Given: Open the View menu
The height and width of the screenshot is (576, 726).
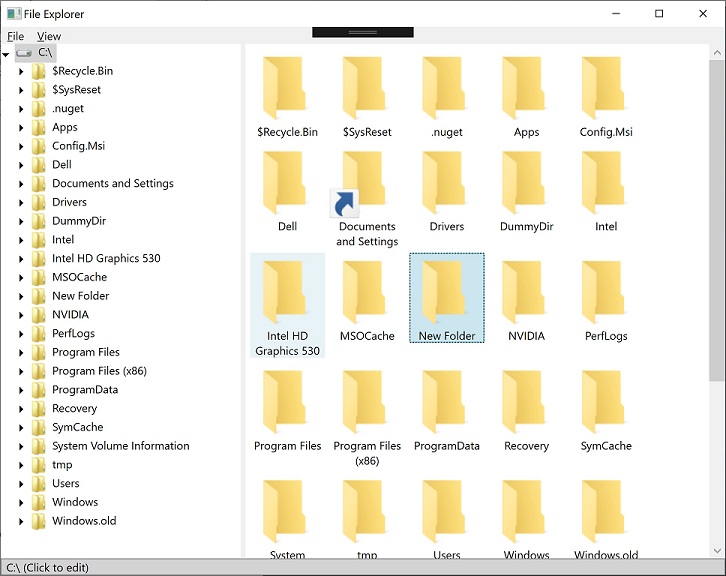Looking at the screenshot, I should coord(49,36).
